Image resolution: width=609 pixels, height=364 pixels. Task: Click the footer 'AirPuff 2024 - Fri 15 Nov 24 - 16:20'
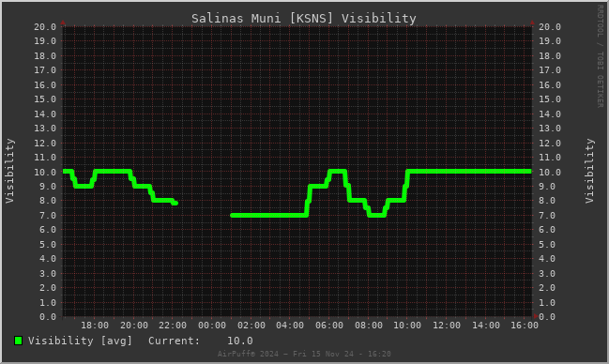[x=304, y=354]
